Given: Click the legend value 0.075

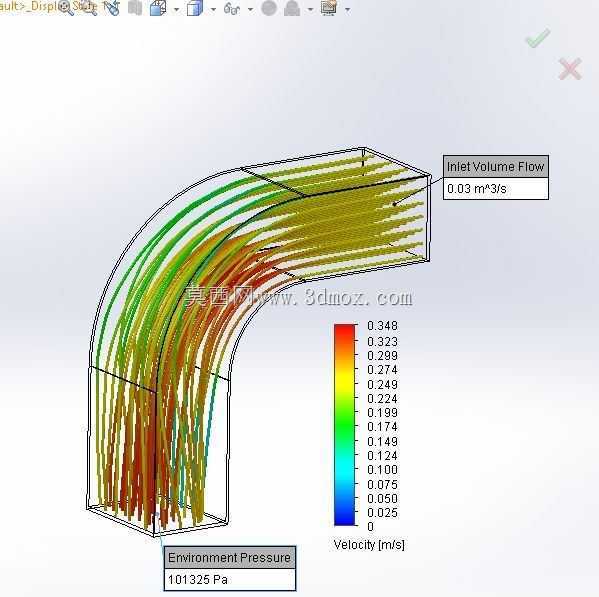Looking at the screenshot, I should coord(382,485).
